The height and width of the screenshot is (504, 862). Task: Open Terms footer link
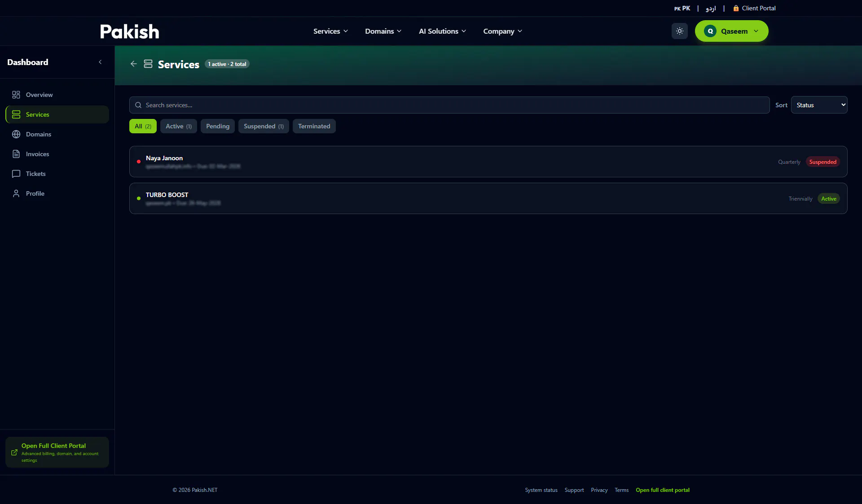(x=621, y=490)
